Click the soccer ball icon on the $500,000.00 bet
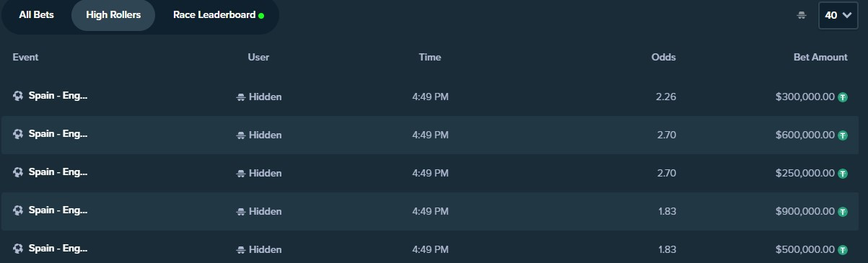The image size is (868, 263). [18, 249]
